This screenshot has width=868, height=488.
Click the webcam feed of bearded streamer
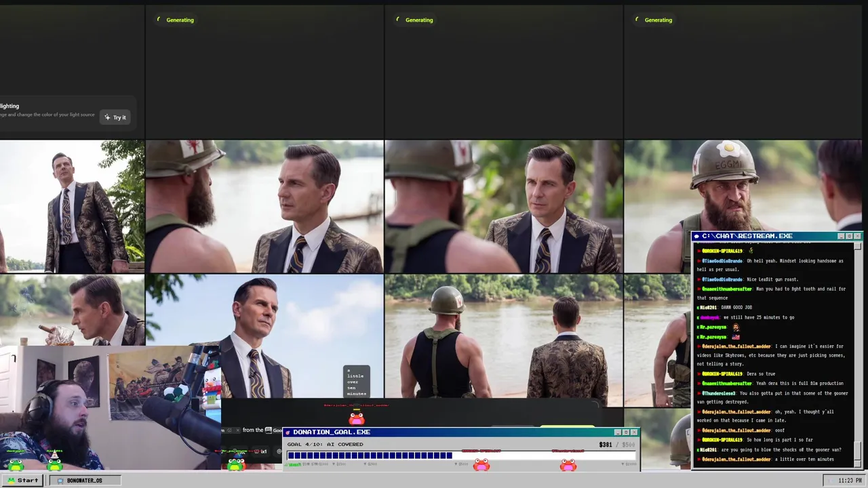(x=111, y=407)
